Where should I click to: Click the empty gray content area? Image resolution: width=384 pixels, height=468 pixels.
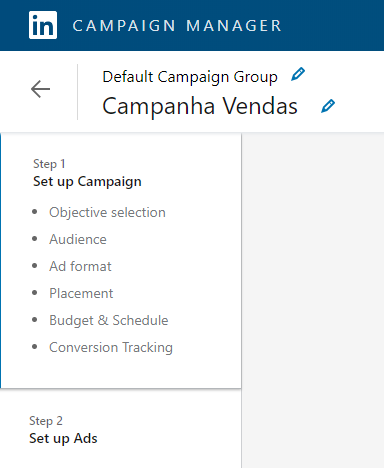313,300
